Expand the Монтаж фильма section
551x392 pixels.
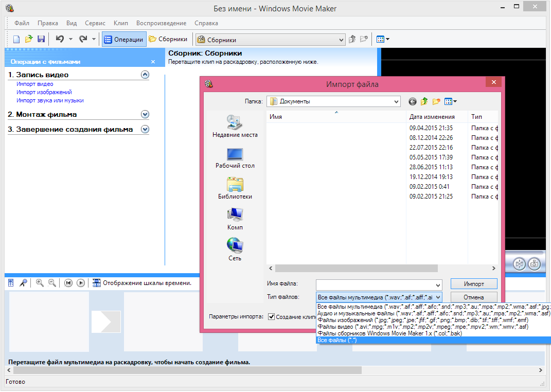click(x=145, y=114)
